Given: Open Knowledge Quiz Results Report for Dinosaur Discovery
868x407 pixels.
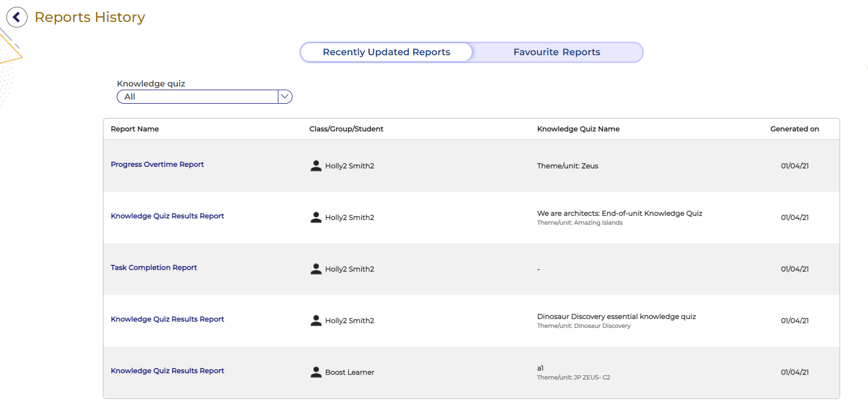Looking at the screenshot, I should click(167, 319).
